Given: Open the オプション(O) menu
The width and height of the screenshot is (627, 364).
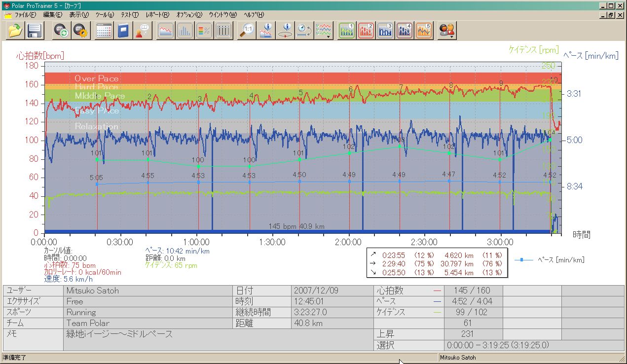Looking at the screenshot, I should (x=189, y=15).
